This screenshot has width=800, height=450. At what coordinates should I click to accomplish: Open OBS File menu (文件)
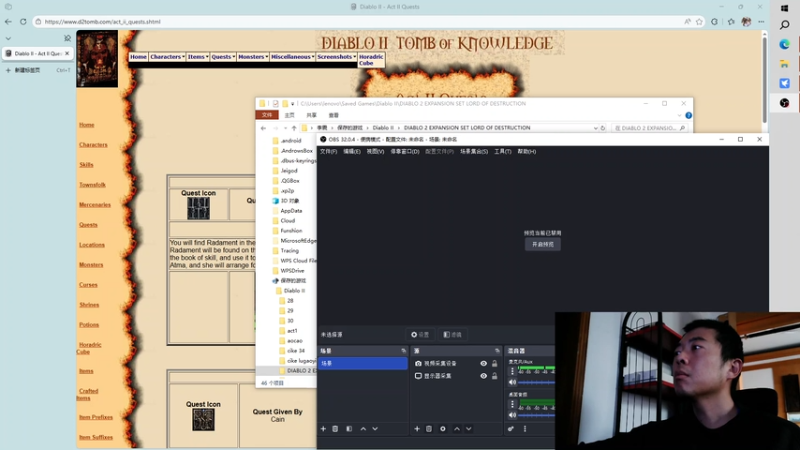328,152
